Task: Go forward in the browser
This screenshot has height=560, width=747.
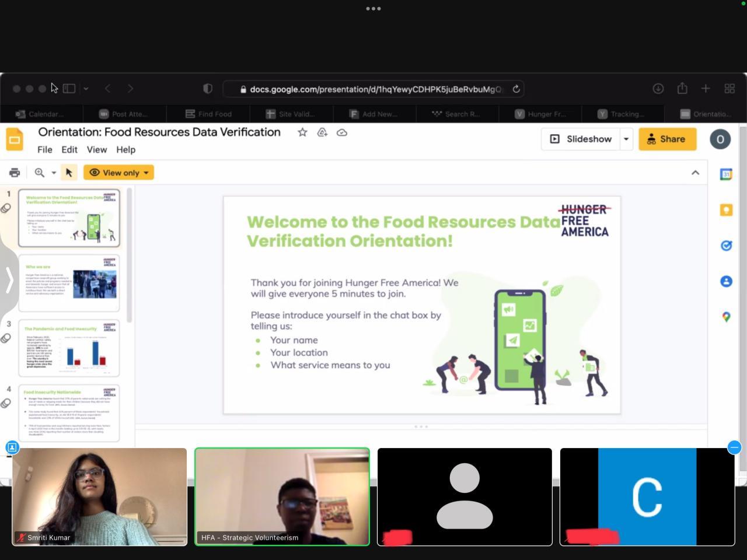Action: coord(130,89)
